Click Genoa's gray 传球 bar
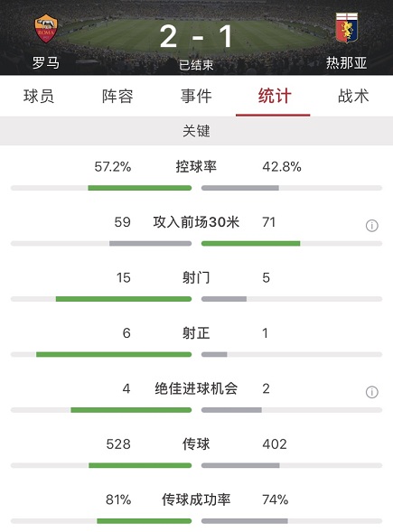The image size is (393, 532). pyautogui.click(x=240, y=465)
